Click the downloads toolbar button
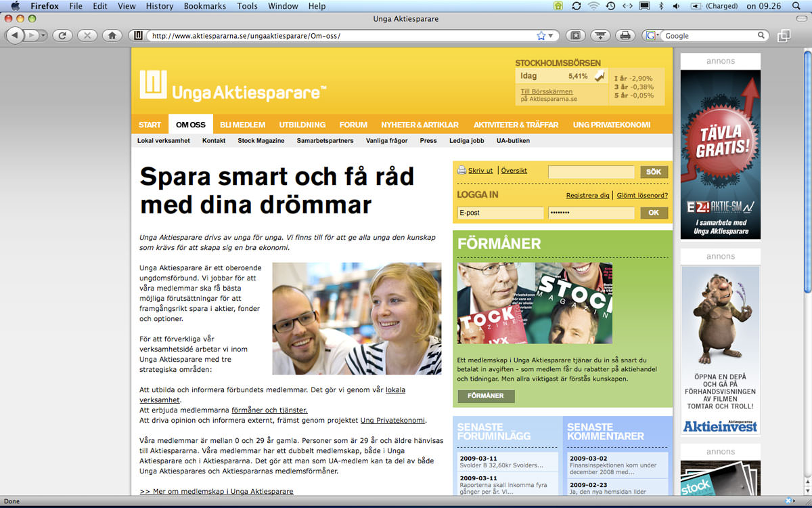This screenshot has height=508, width=812. (x=600, y=35)
